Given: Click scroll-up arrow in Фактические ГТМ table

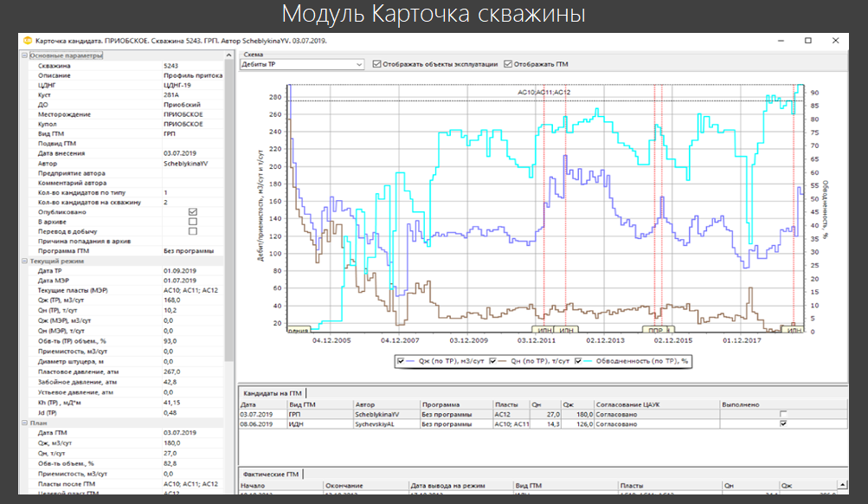Looking at the screenshot, I should (x=843, y=485).
